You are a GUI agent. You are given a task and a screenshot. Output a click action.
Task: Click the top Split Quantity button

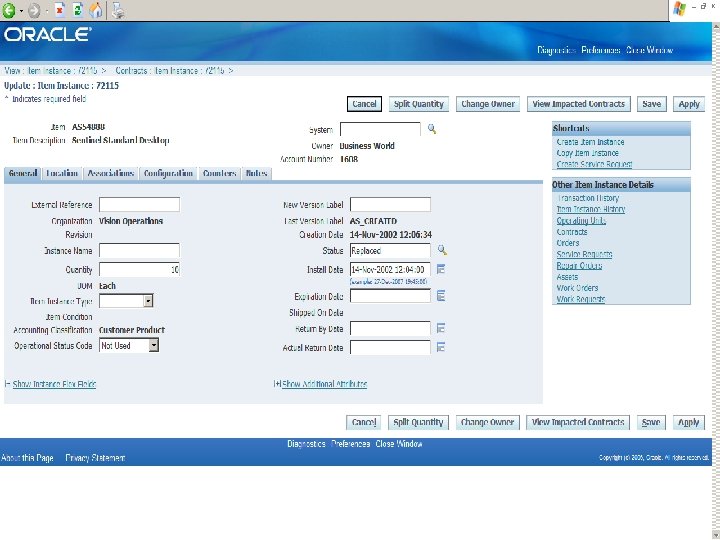(418, 104)
